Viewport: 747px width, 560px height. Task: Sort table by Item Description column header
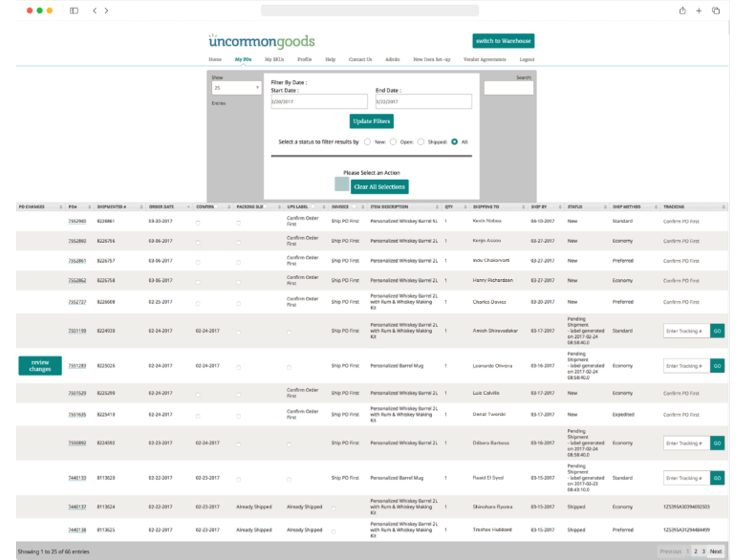[405, 207]
